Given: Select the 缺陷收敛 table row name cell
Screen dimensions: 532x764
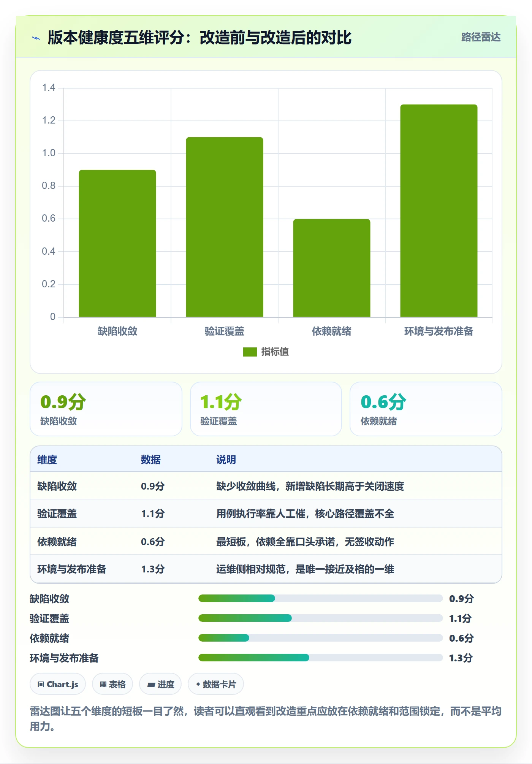Looking at the screenshot, I should (57, 486).
